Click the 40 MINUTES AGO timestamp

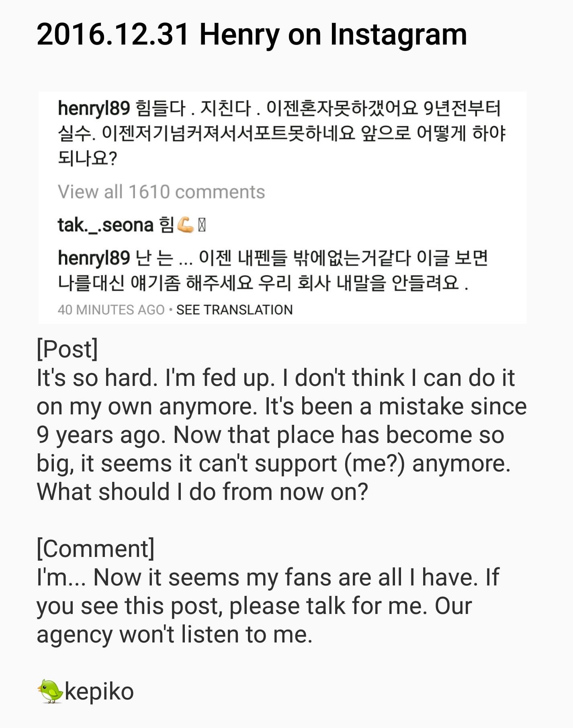(x=111, y=310)
